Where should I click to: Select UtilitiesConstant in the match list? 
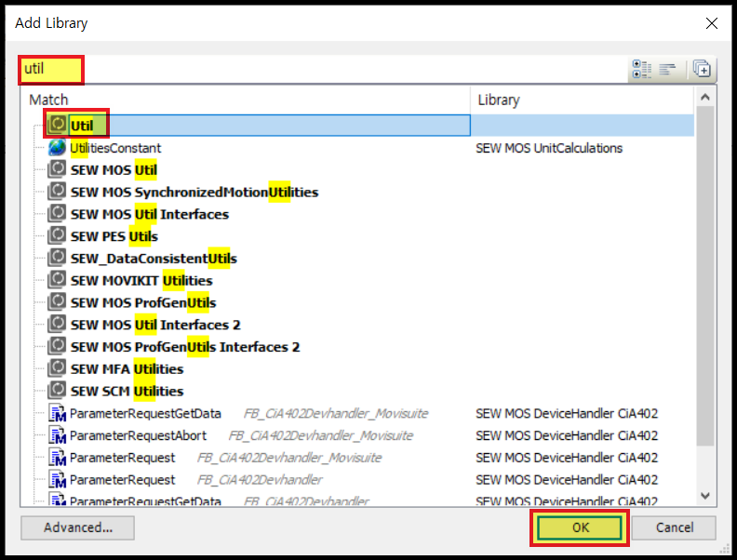pos(115,148)
